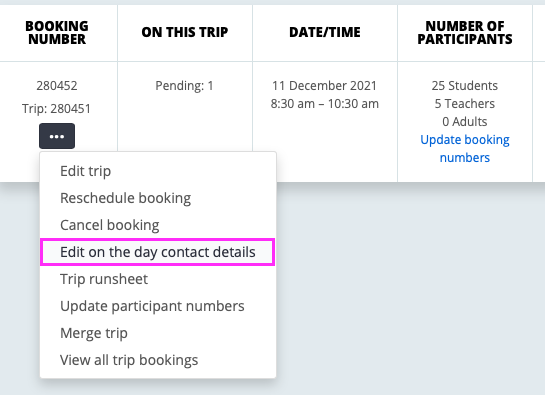This screenshot has width=545, height=395.
Task: Choose Reschedule booking option
Action: (x=125, y=198)
